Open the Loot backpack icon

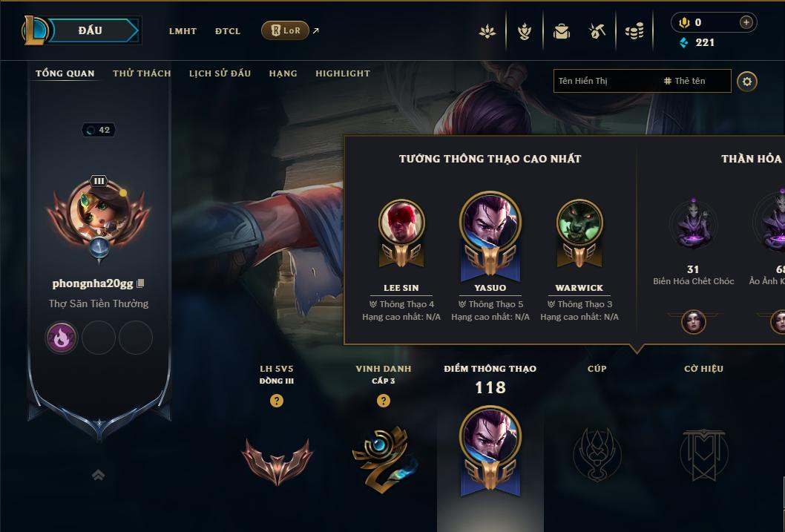click(561, 32)
